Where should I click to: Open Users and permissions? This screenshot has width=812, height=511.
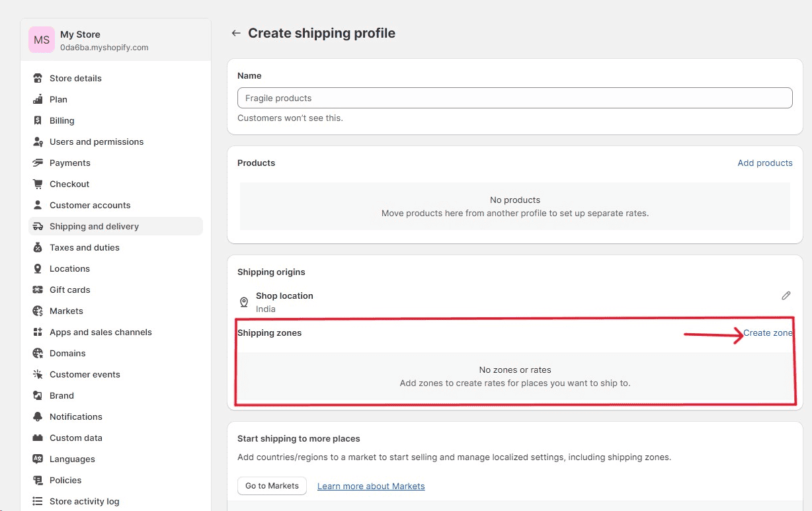point(116,141)
